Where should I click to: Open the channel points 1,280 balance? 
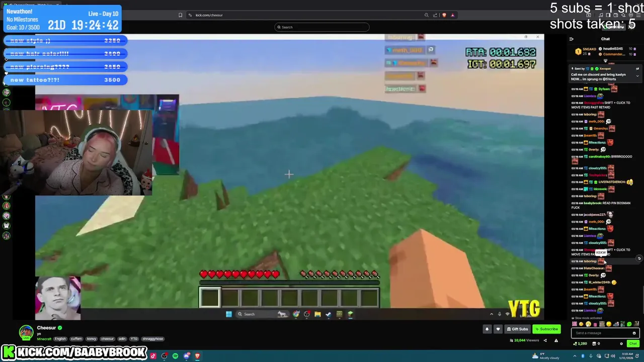coord(580,344)
